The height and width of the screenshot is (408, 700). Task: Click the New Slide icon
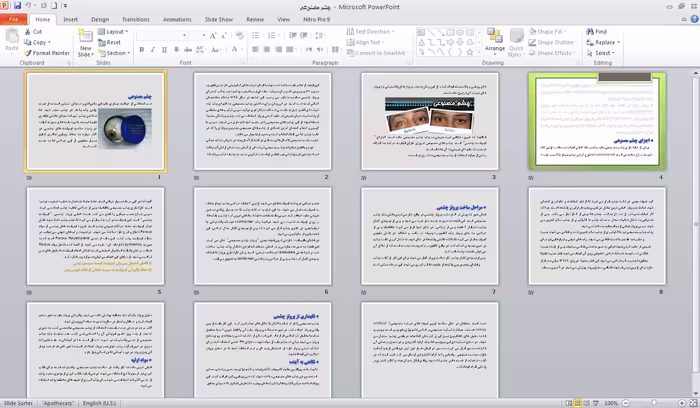click(x=85, y=37)
